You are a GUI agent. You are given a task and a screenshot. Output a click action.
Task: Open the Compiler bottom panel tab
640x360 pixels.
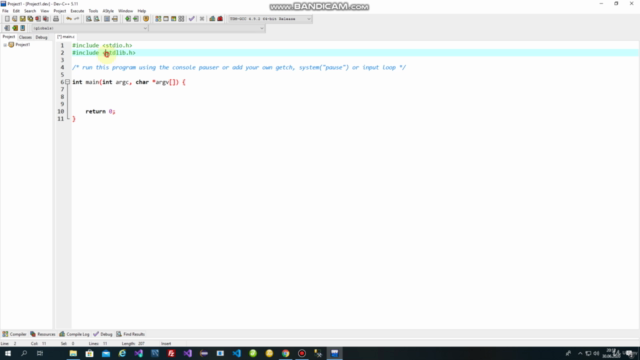(14, 334)
